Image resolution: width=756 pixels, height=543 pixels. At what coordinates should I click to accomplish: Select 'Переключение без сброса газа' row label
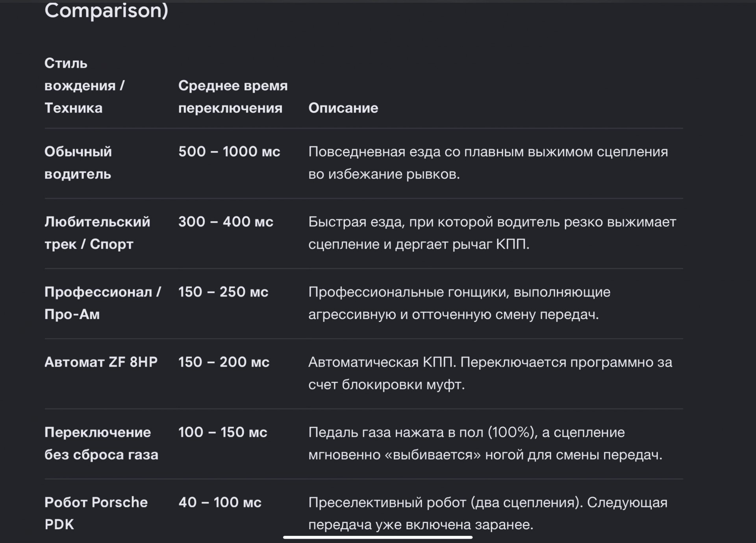(101, 443)
